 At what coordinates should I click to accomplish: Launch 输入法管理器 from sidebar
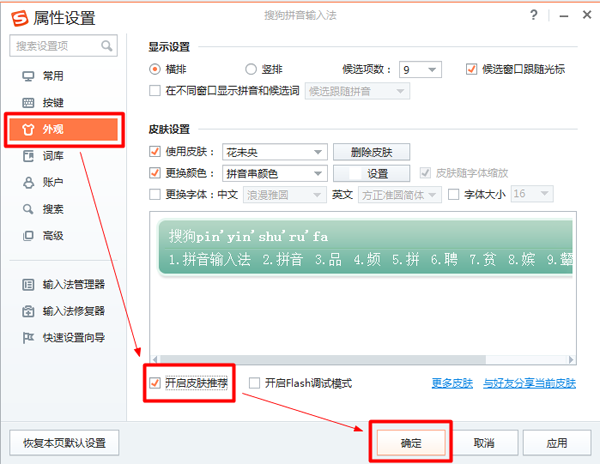64,285
